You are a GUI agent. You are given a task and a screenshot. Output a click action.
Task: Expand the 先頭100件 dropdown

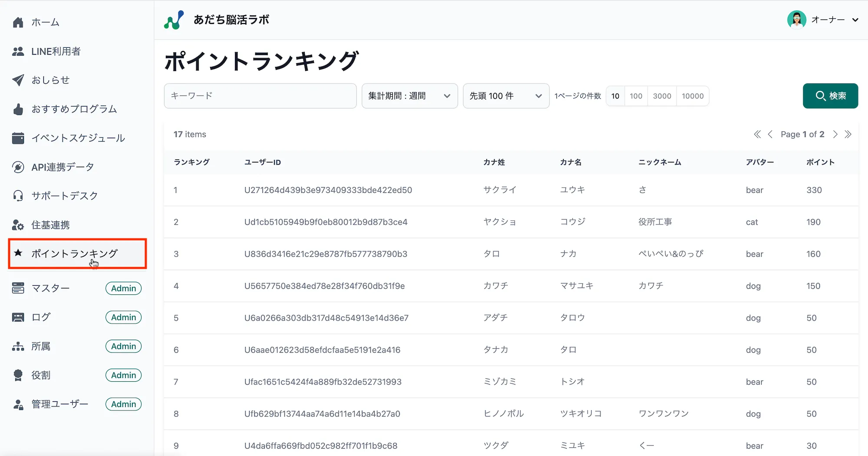click(506, 96)
